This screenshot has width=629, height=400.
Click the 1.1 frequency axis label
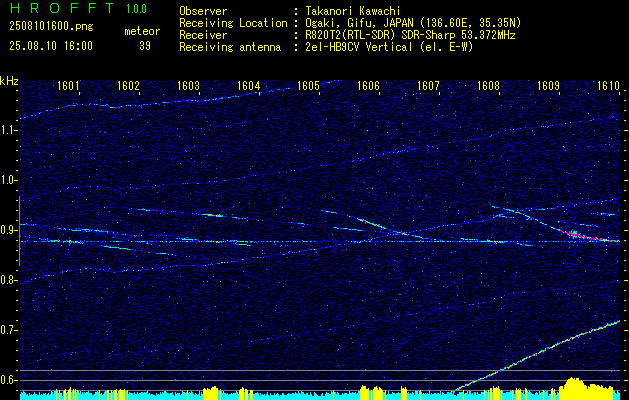point(9,130)
